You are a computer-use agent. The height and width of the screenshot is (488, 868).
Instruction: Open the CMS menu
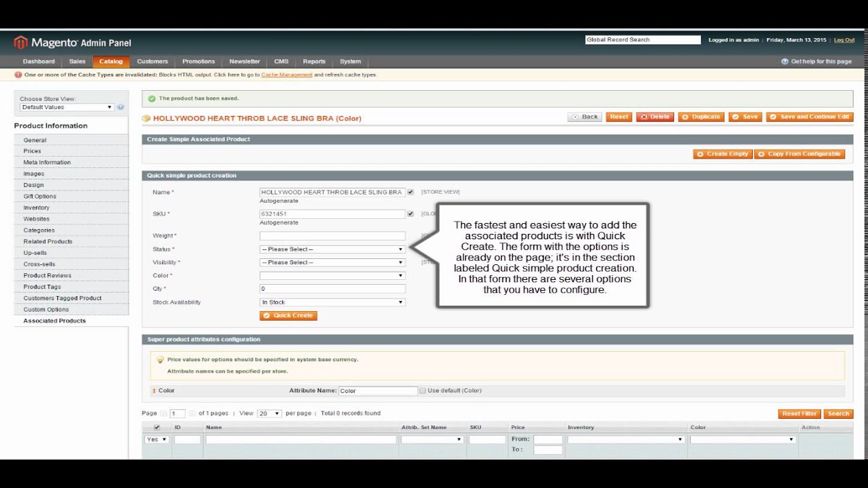coord(281,62)
